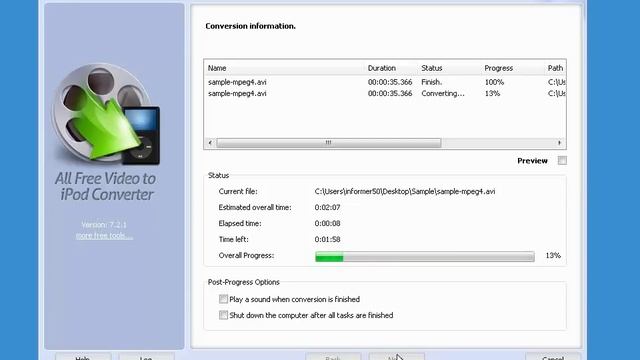Image resolution: width=640 pixels, height=360 pixels.
Task: Select the finished sample-mpeg4.avi row
Action: tap(385, 82)
